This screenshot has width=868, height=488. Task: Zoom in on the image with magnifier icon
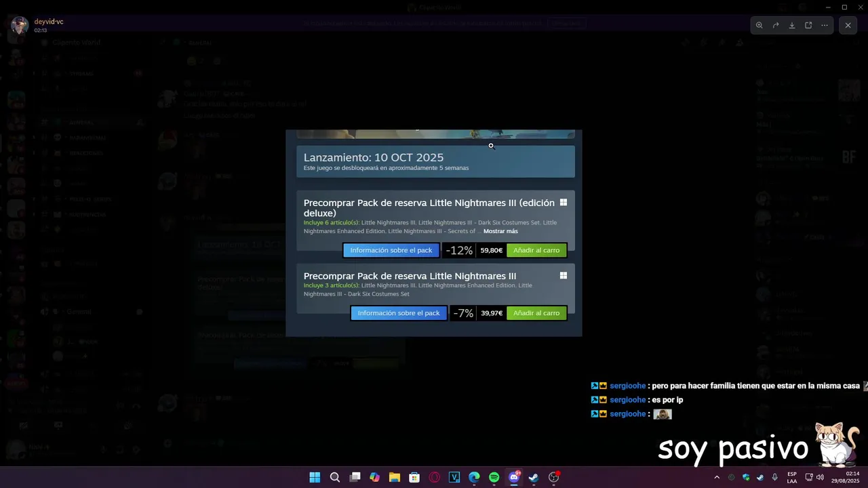(759, 25)
